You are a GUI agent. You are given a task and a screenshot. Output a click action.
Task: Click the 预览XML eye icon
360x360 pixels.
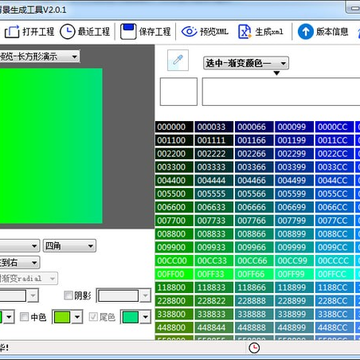pos(189,32)
